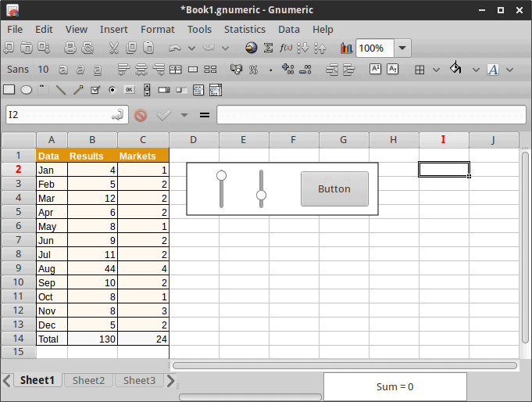Select the Checkbox object tool
Screen dimensions: 532x402
95,90
